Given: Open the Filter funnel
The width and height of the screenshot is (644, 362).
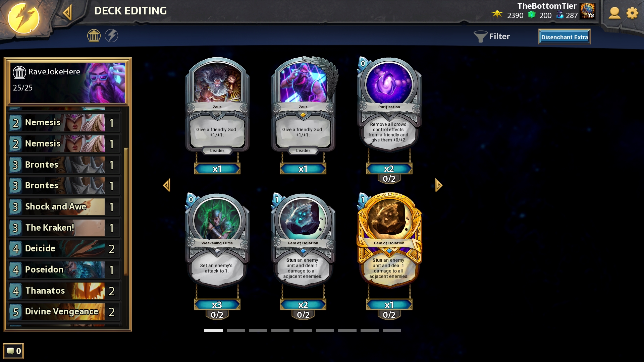Looking at the screenshot, I should (x=492, y=36).
